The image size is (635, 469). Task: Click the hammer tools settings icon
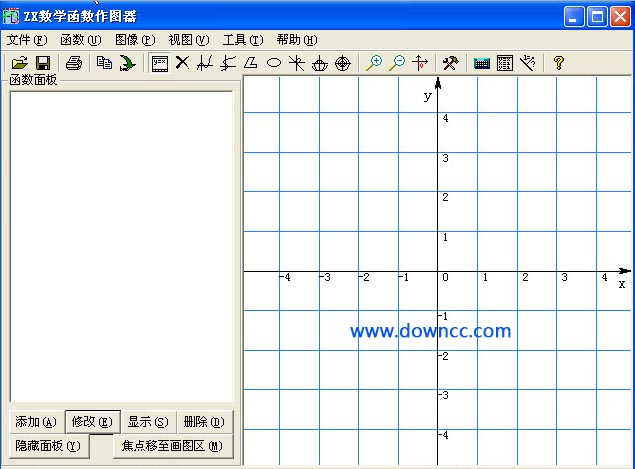tap(450, 63)
